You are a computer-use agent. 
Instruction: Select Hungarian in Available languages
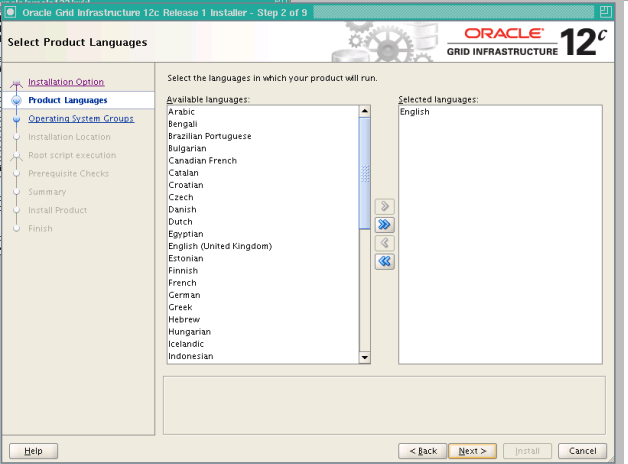coord(263,331)
